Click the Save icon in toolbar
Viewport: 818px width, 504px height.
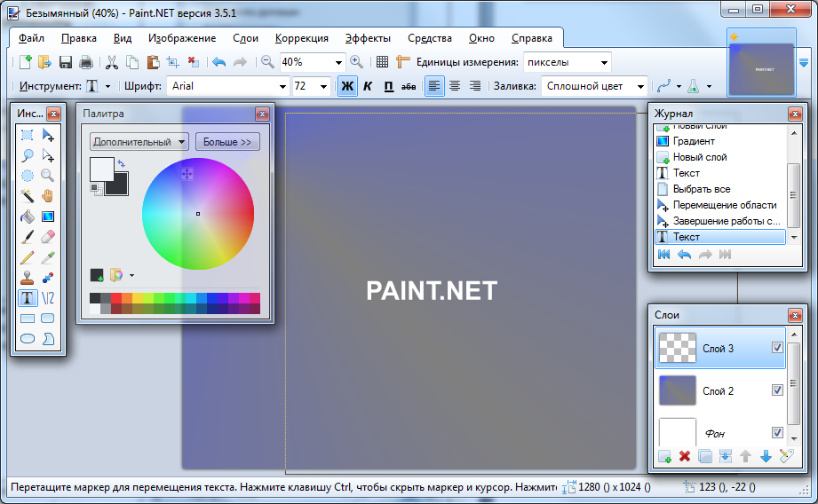tap(65, 62)
